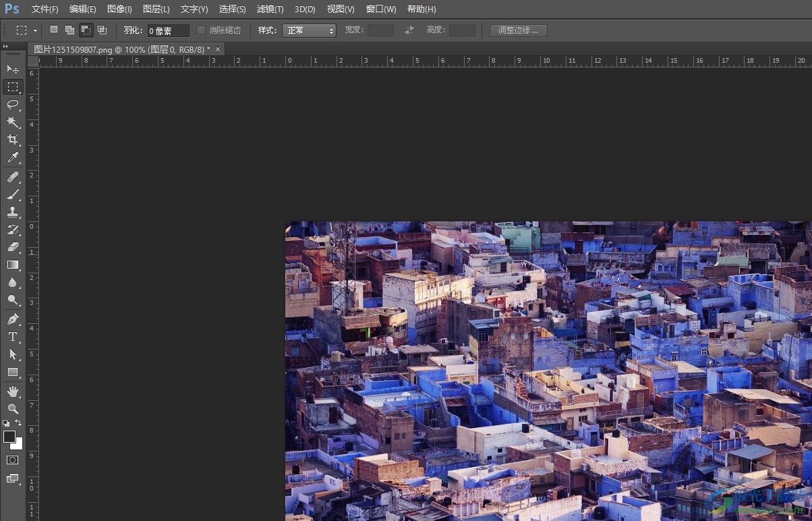Enable the 消除锯齿 anti-alias checkbox
812x521 pixels.
(201, 30)
